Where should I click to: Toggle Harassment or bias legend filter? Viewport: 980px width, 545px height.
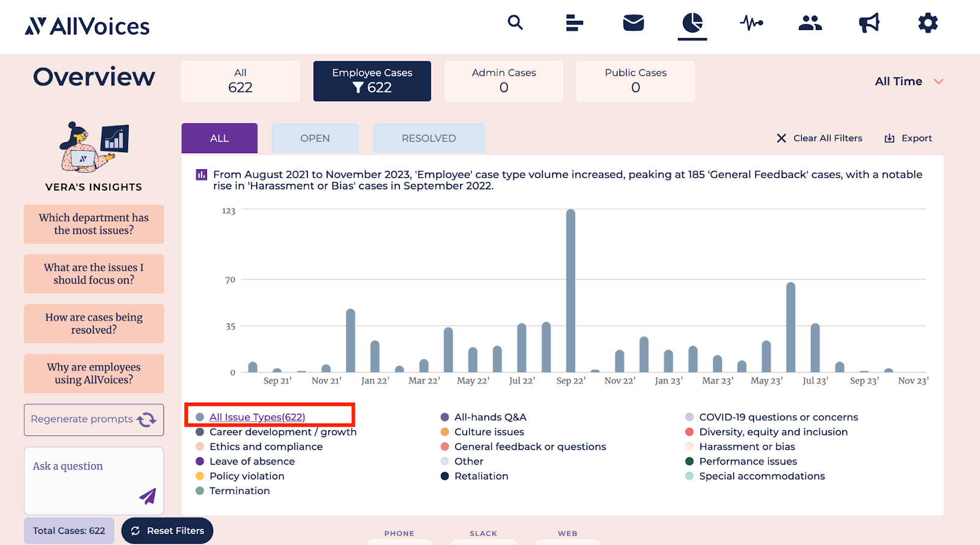pos(747,447)
